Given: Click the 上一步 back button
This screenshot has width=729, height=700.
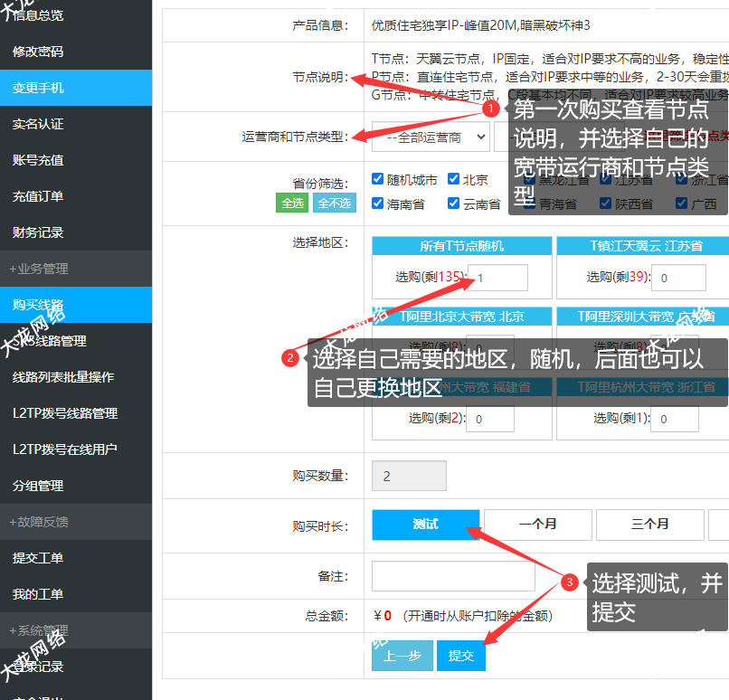Looking at the screenshot, I should pos(402,656).
